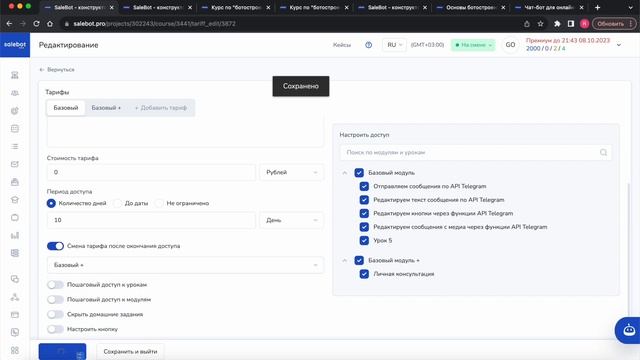Disable Смена тарифа после окончания доступа toggle

(x=55, y=246)
